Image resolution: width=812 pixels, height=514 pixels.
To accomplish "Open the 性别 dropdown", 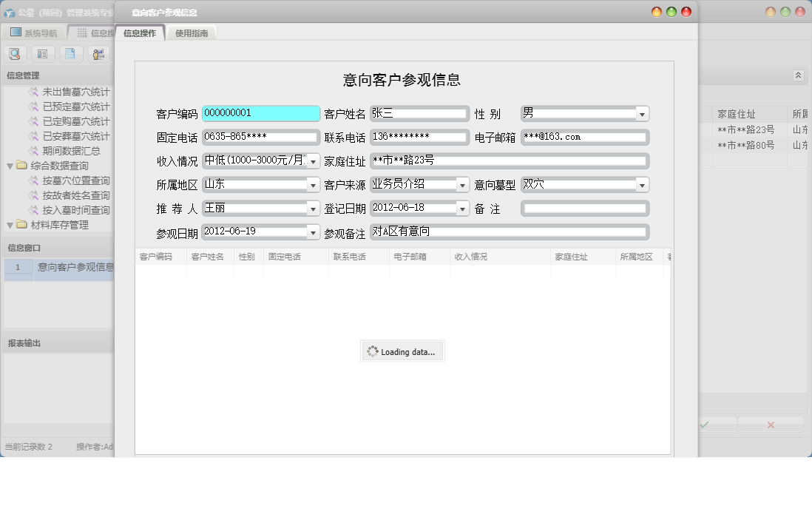I will point(642,113).
